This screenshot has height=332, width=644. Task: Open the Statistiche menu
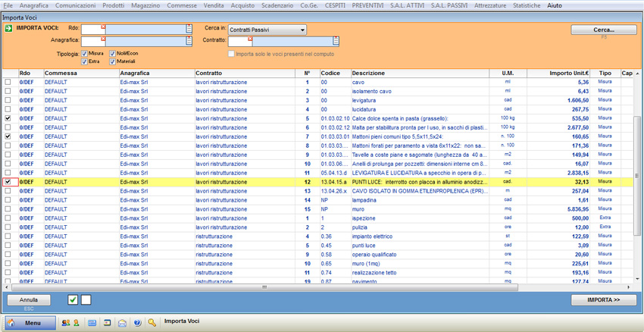click(527, 5)
